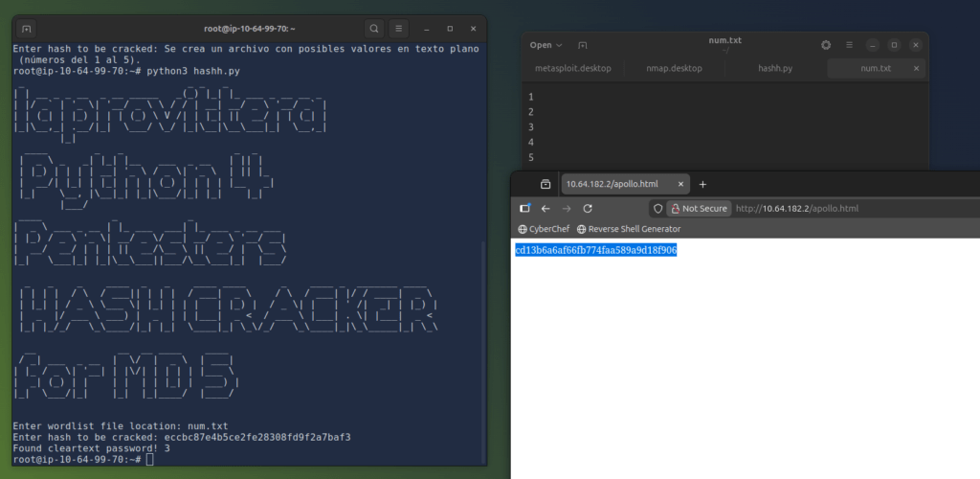
Task: Click the hash eccbc87e4b5ce2fe28308fd9f2a7baf3 in terminal
Action: (x=257, y=438)
